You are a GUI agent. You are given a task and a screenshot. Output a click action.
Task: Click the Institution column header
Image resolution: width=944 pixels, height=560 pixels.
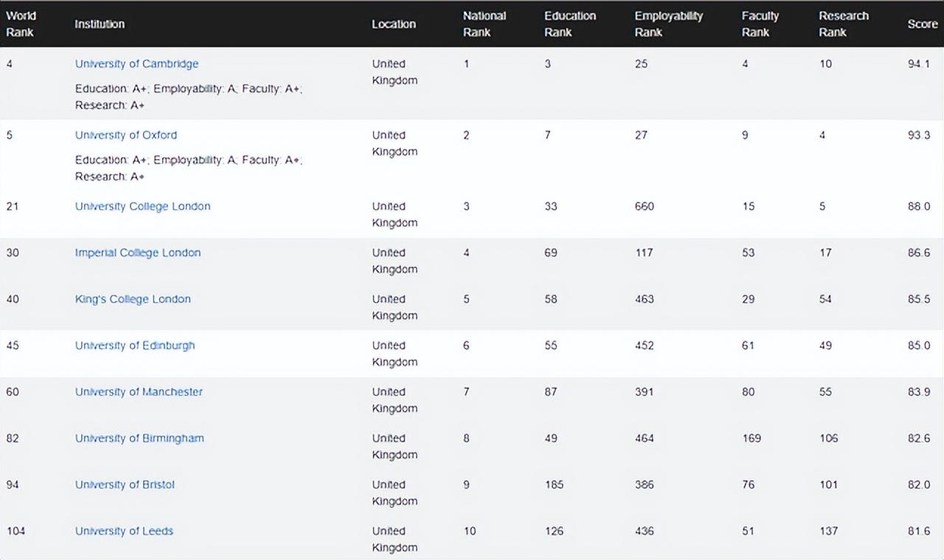tap(100, 24)
